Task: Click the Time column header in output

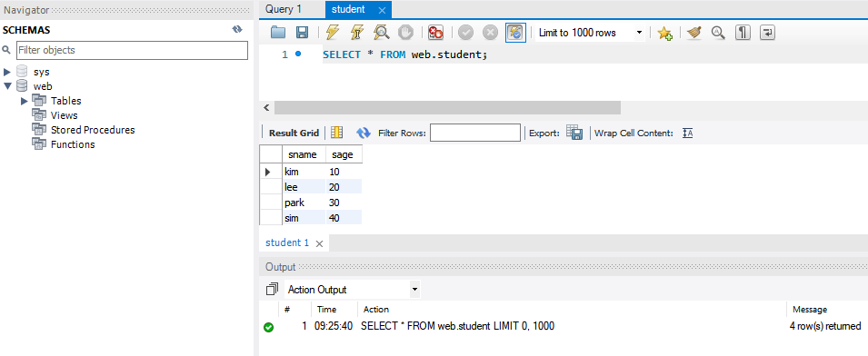Action: click(x=326, y=310)
